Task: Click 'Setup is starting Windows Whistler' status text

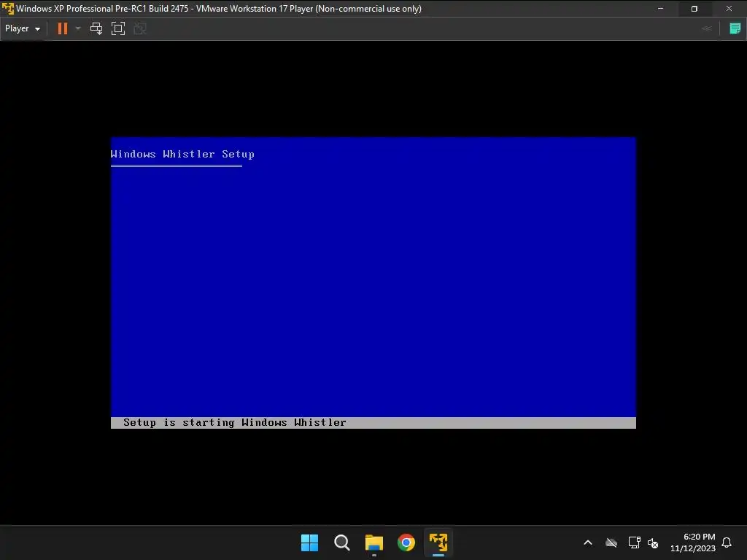Action: pos(234,422)
